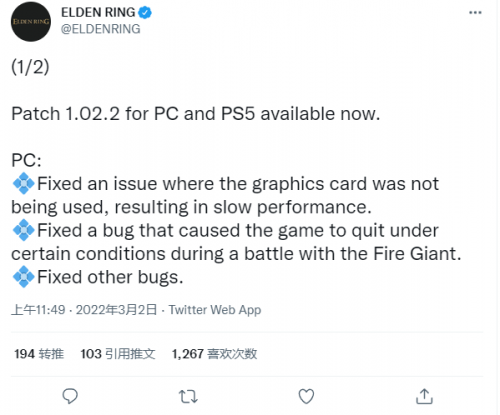This screenshot has height=415, width=500.
Task: Open the reply speech bubble icon
Action: click(x=70, y=396)
